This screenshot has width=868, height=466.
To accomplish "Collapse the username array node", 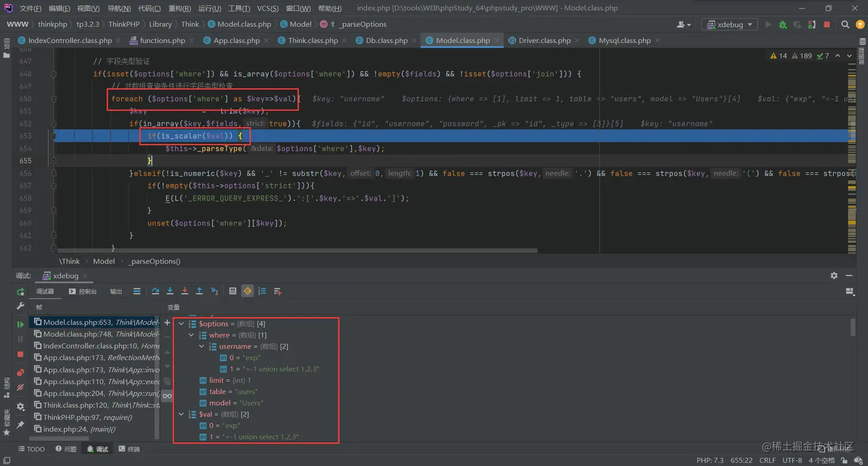I will pos(201,346).
